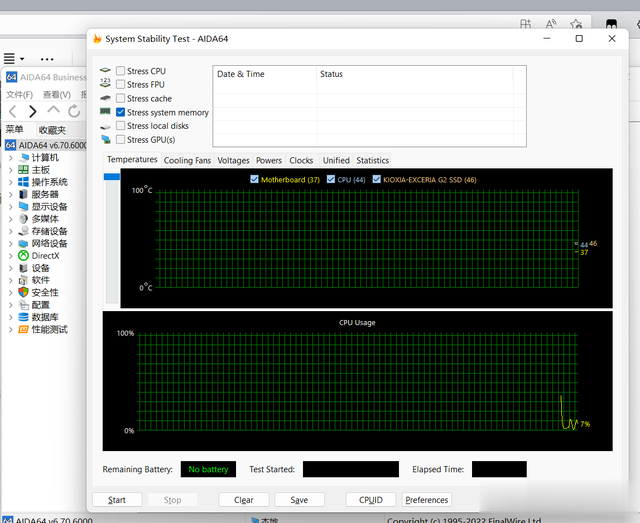Click the Windows logo icon for operating system
The width and height of the screenshot is (640, 523).
(24, 182)
